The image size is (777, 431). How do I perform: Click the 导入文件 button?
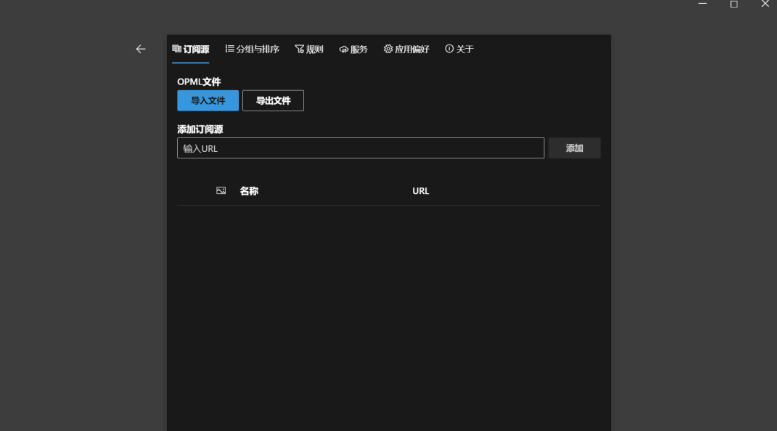click(208, 101)
